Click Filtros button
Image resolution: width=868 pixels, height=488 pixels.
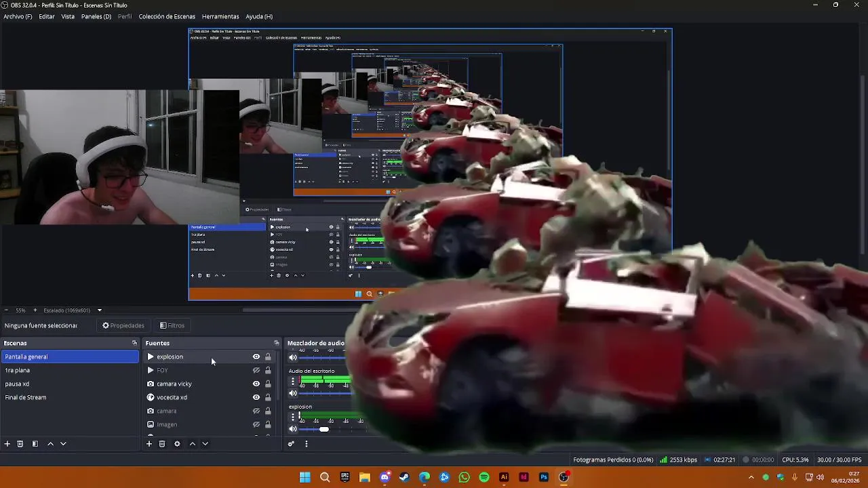[x=172, y=325]
